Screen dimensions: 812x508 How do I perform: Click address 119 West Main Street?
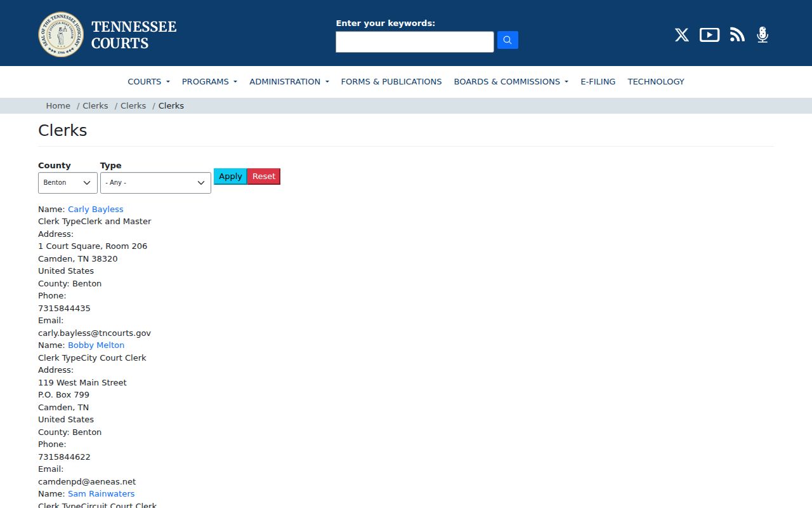[82, 382]
